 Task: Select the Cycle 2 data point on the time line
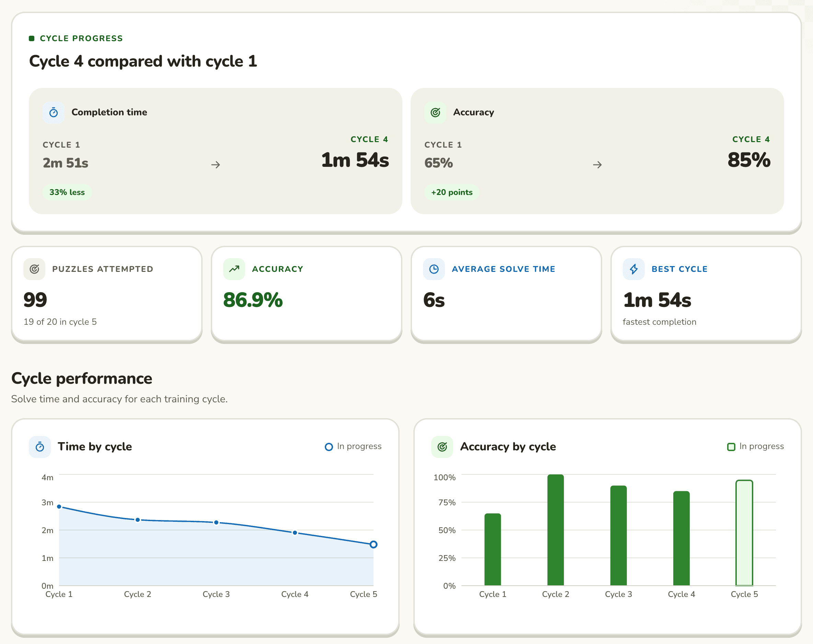click(x=138, y=520)
